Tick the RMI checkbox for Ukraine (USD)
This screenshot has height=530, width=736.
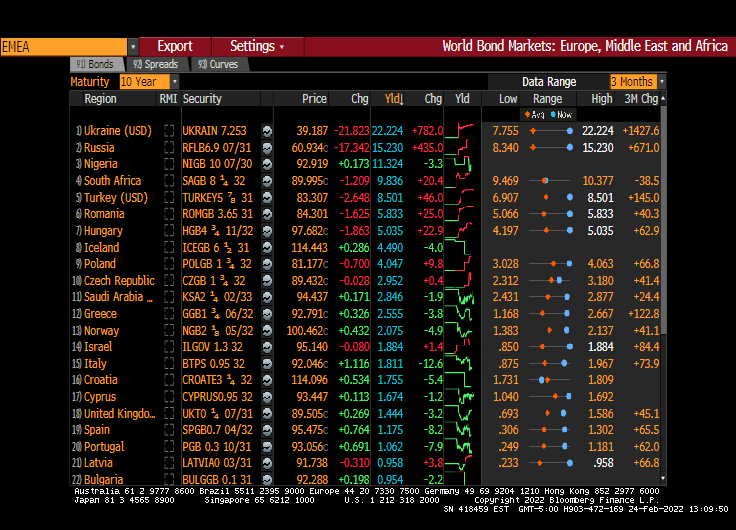(x=169, y=131)
